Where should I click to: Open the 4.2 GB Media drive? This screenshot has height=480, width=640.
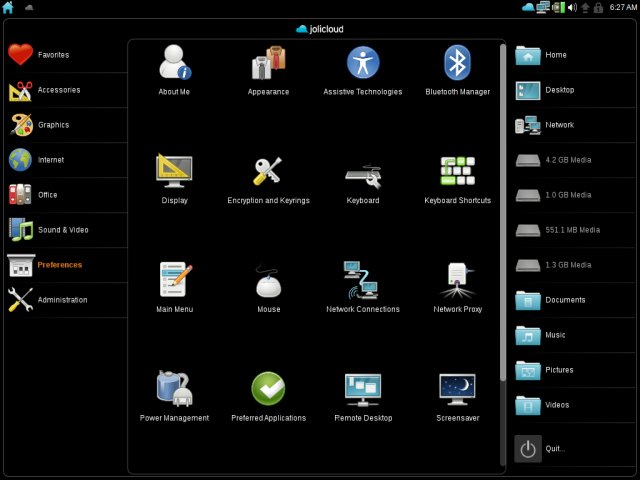point(566,160)
